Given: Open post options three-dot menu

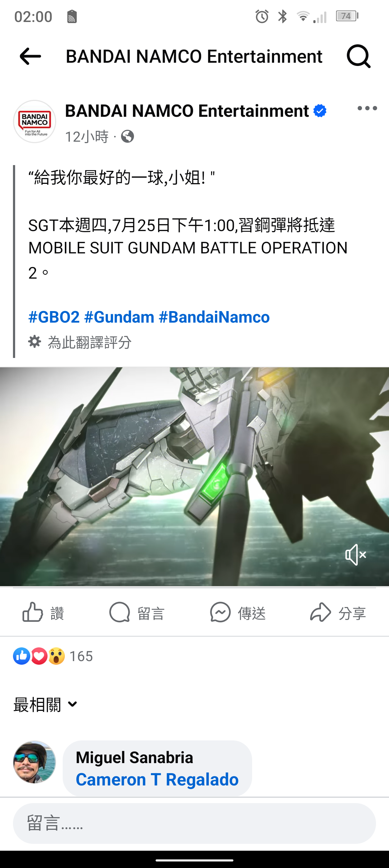Looking at the screenshot, I should point(367,108).
